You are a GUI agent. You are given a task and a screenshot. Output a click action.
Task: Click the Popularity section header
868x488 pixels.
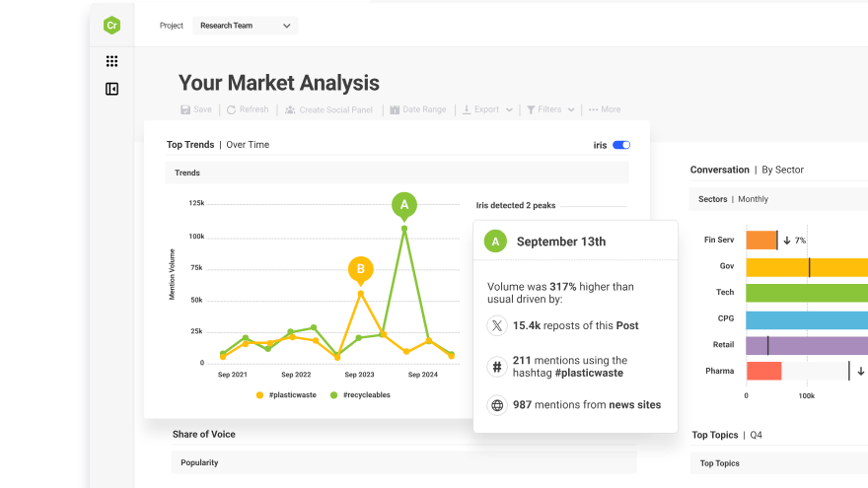coord(404,462)
